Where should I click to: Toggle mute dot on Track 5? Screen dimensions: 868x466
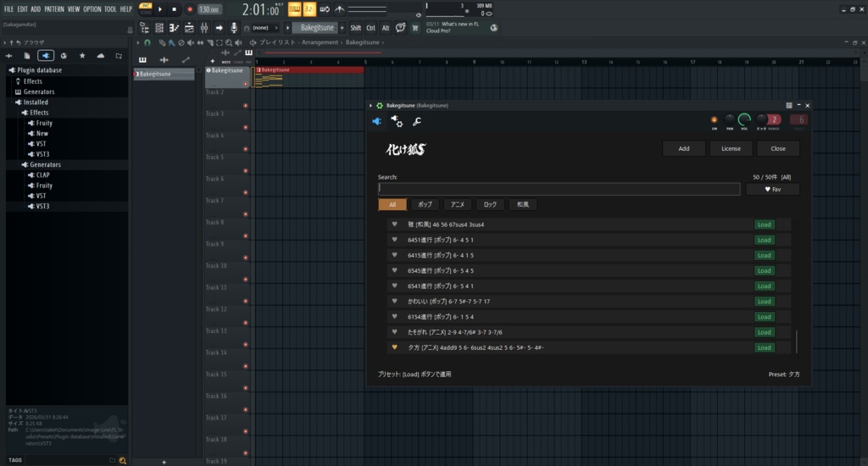[x=245, y=170]
